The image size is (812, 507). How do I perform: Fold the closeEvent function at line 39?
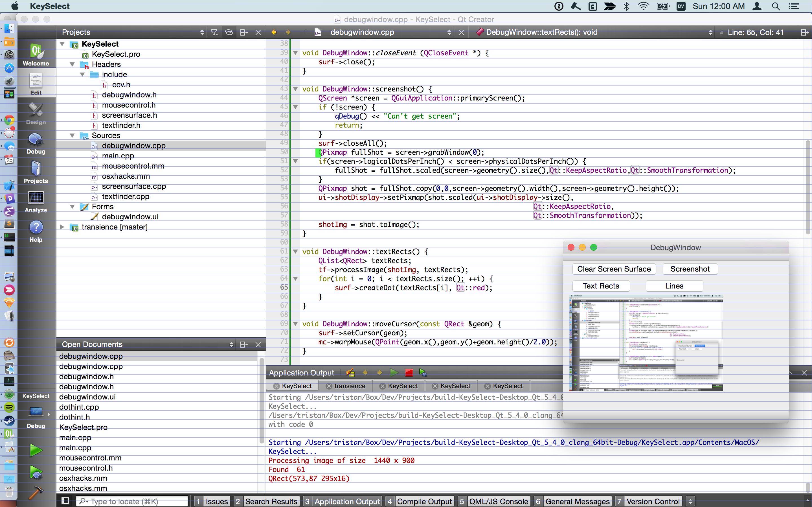tap(296, 53)
